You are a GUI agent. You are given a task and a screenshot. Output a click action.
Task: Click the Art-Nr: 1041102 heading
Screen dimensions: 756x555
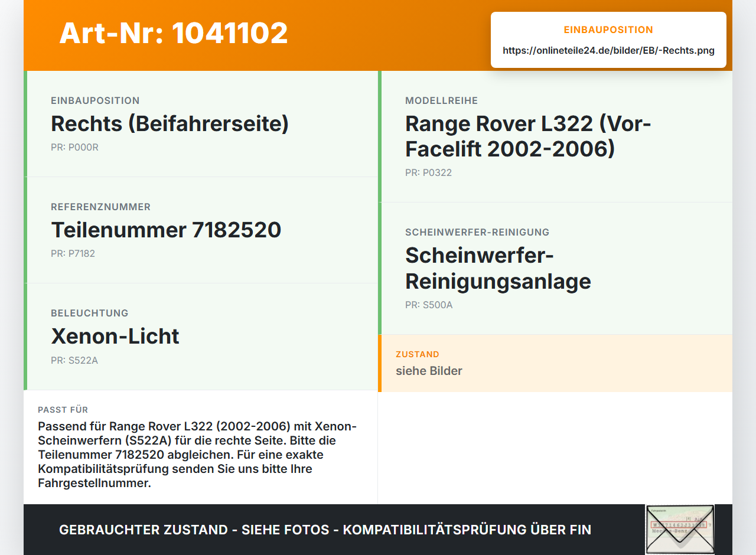[174, 33]
